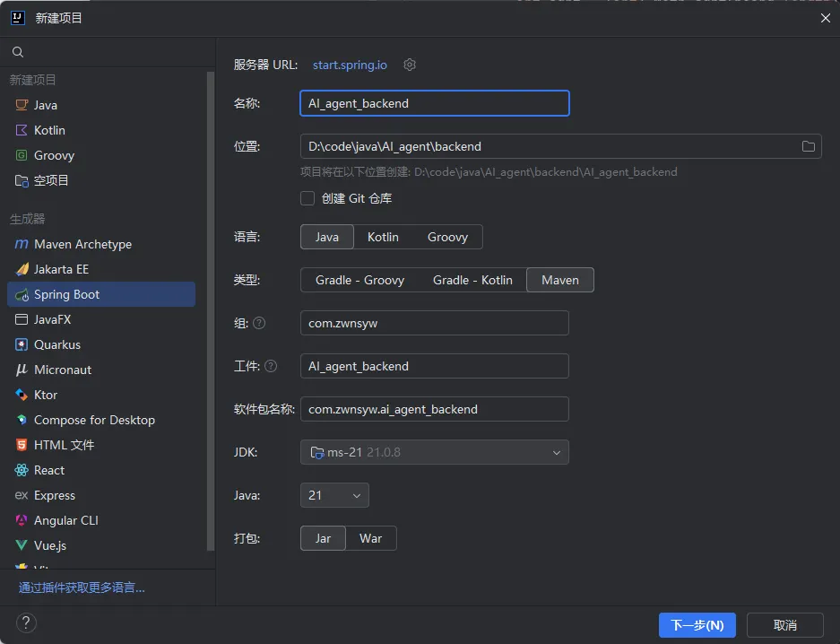Click the Java generator icon in sidebar
This screenshot has height=644, width=840.
[x=22, y=105]
